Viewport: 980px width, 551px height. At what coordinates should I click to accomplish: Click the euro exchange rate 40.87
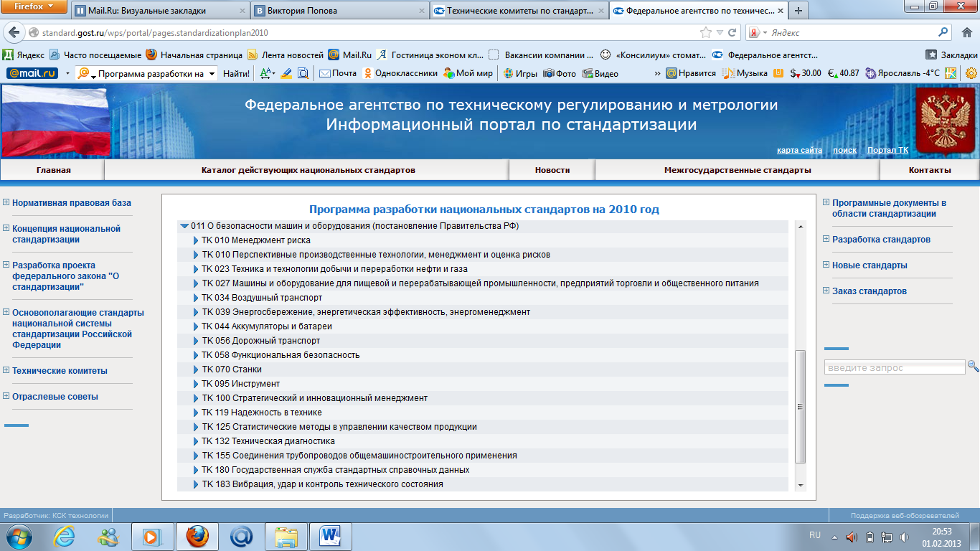(843, 73)
